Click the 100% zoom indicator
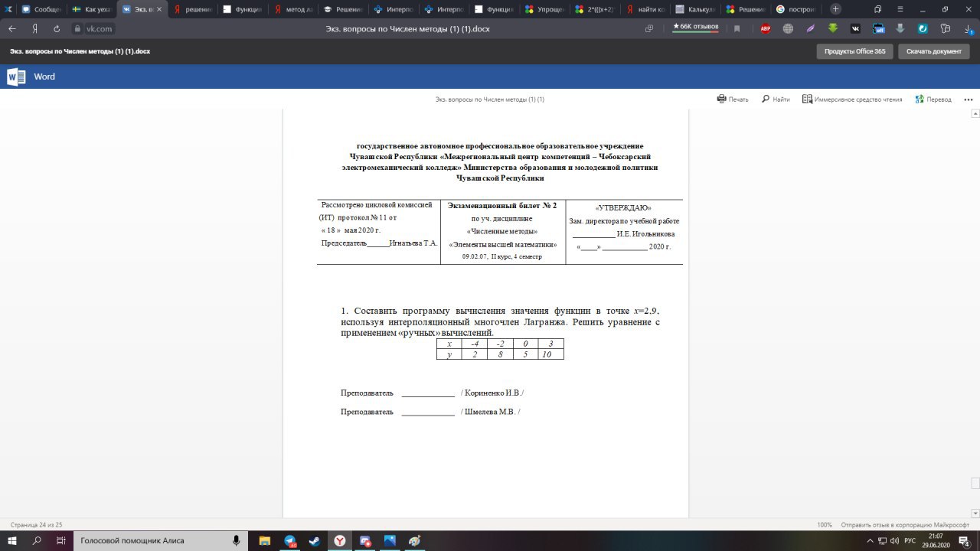980x551 pixels. pos(825,525)
